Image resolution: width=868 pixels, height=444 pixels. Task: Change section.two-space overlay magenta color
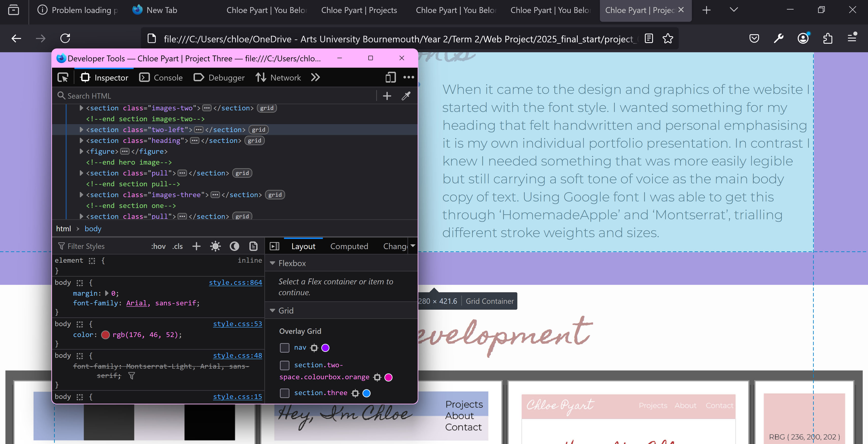point(388,377)
